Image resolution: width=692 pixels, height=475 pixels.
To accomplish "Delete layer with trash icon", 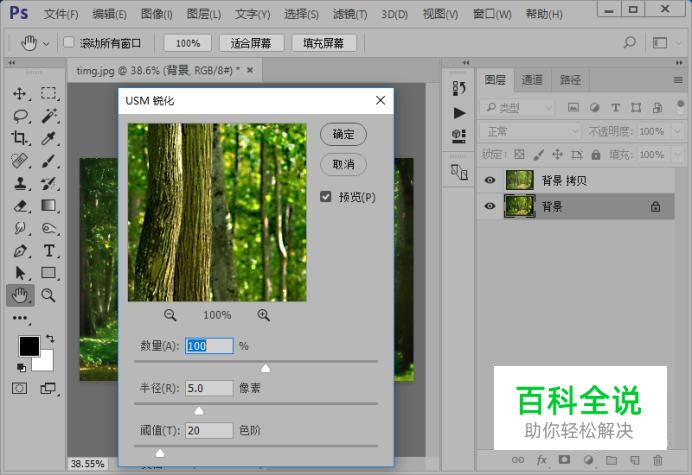I will [658, 460].
